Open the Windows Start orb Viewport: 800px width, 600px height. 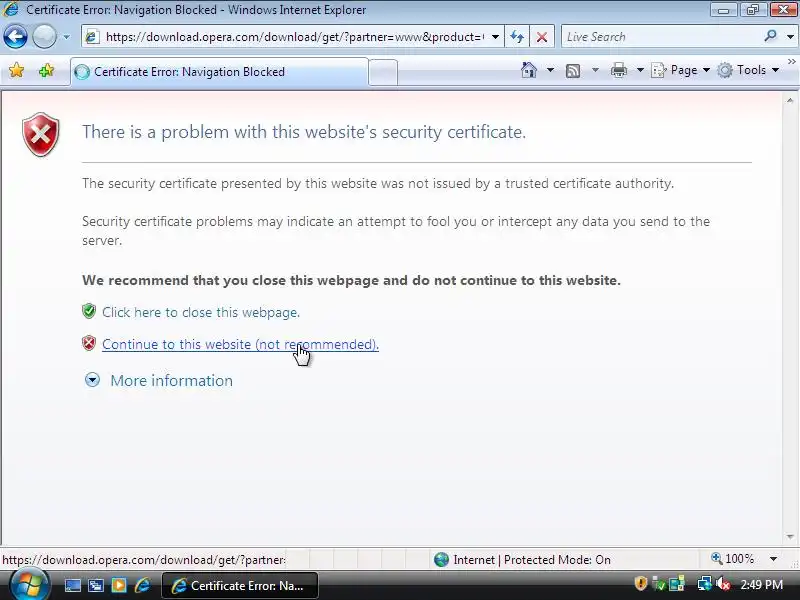click(x=30, y=585)
